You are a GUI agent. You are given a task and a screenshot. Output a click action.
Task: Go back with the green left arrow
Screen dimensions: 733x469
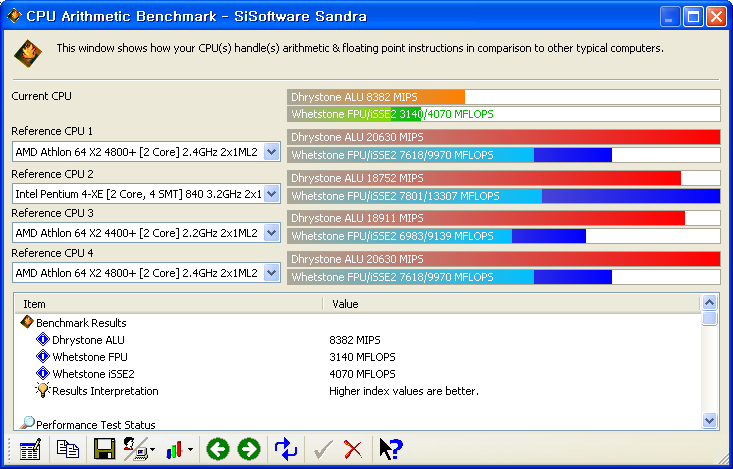tap(218, 449)
